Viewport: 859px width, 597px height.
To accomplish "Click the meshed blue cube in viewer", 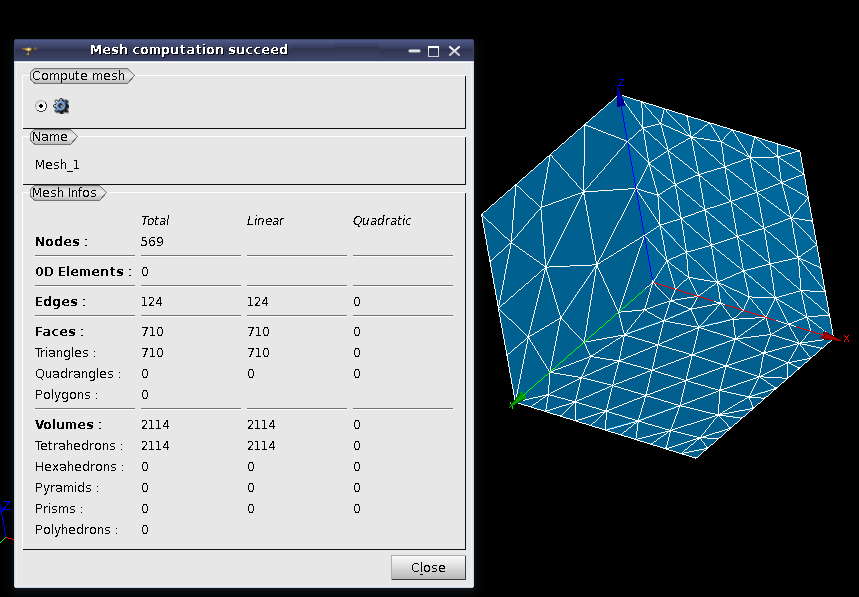I will coord(657,274).
